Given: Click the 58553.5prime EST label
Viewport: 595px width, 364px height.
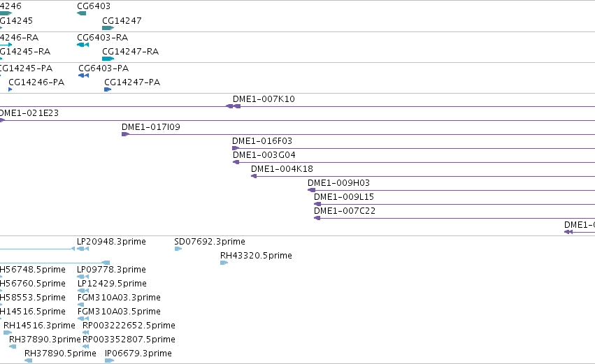Looking at the screenshot, I should (x=33, y=298).
